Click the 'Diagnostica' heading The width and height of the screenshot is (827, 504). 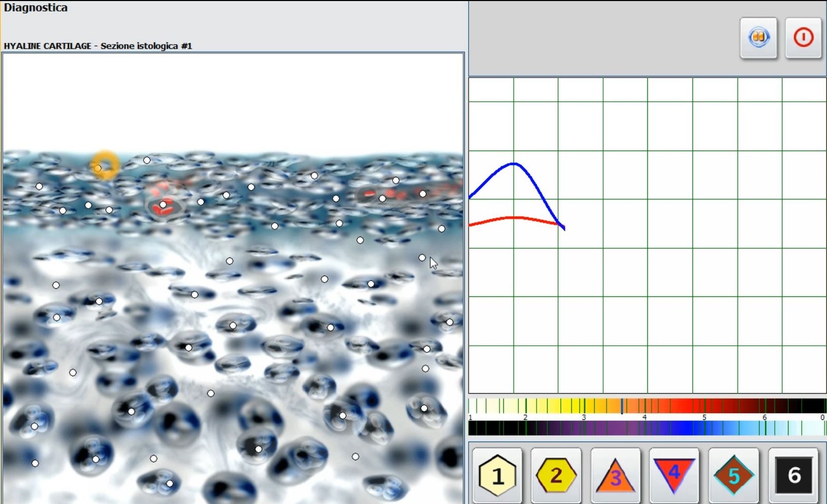36,8
